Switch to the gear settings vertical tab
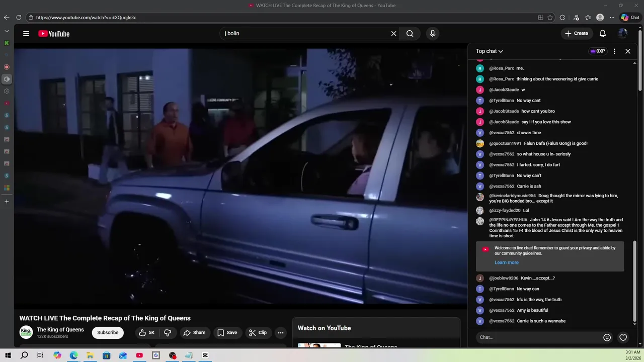The width and height of the screenshot is (644, 362). coord(7,92)
